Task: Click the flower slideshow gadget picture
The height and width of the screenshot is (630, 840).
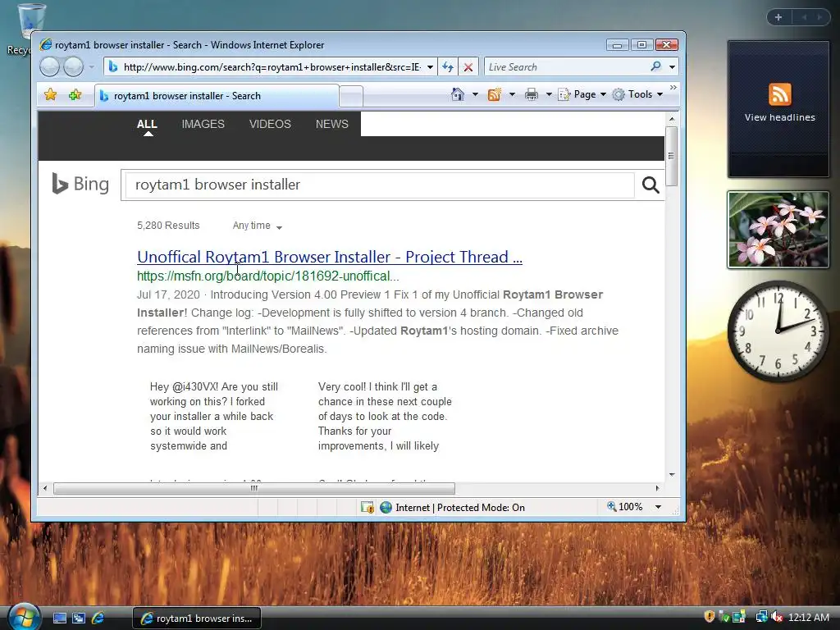Action: (x=778, y=230)
